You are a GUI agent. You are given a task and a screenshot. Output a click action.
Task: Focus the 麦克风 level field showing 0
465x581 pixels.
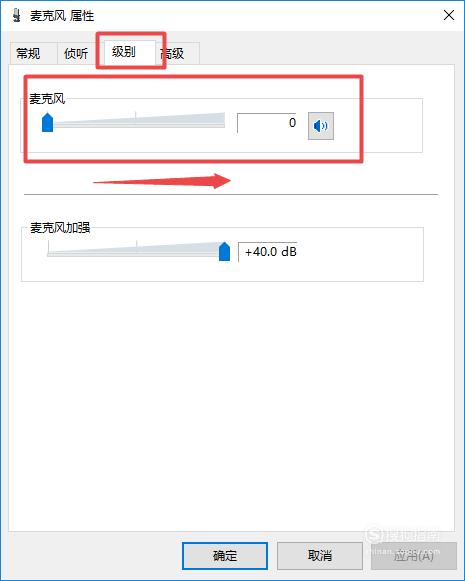coord(267,123)
